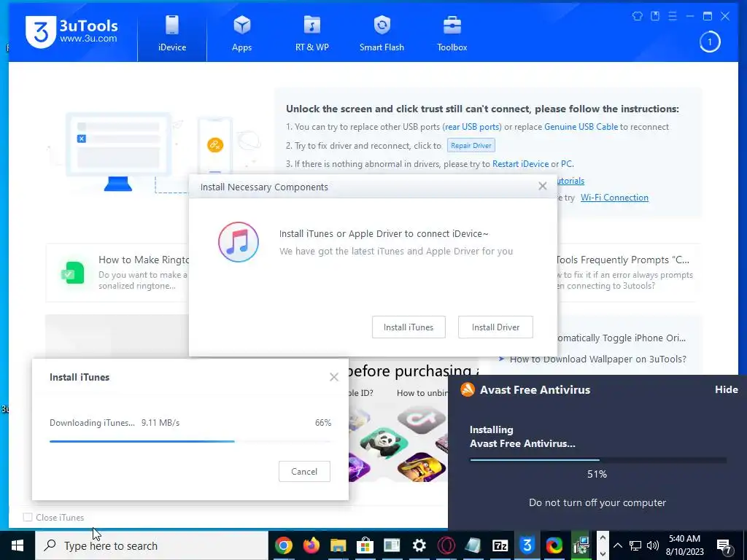747x560 pixels.
Task: Open File Explorer from the taskbar
Action: (x=338, y=545)
